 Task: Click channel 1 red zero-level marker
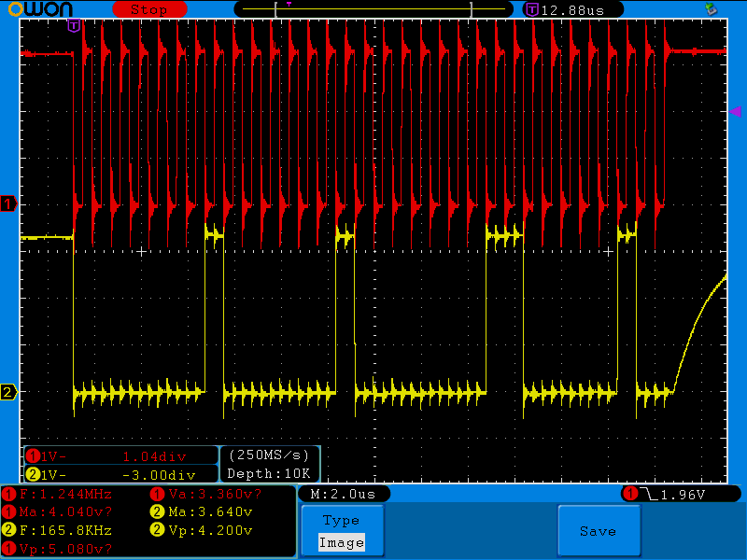point(9,204)
